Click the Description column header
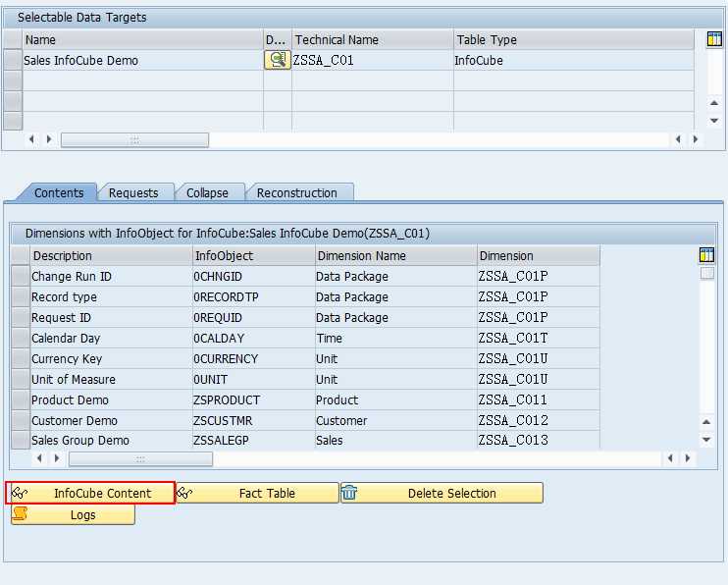728x585 pixels. coord(111,255)
